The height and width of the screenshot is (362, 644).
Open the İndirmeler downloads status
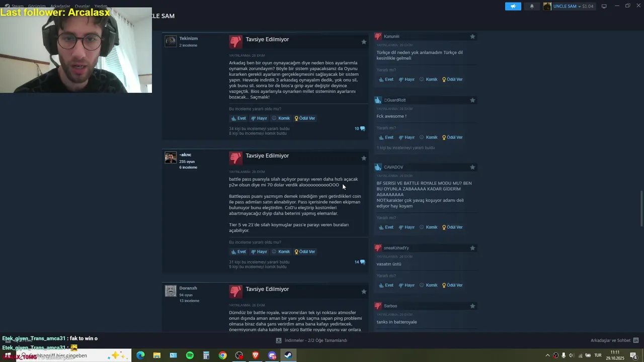click(x=311, y=340)
